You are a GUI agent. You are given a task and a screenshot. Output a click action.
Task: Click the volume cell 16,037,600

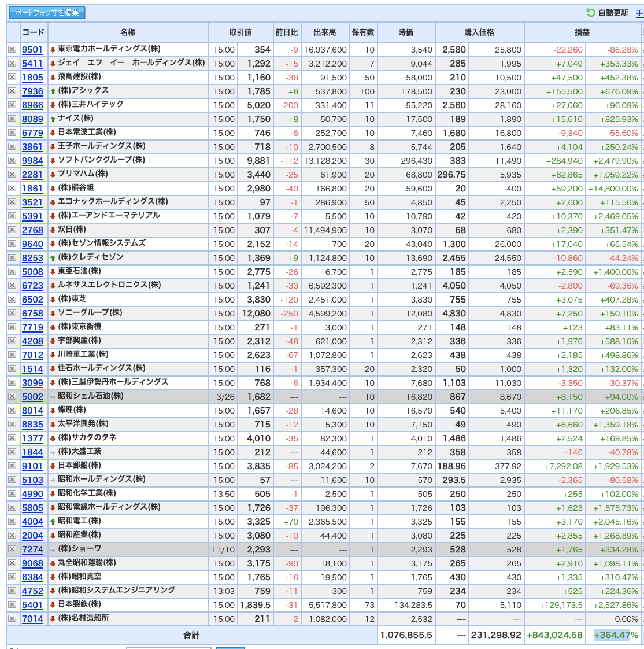(x=325, y=50)
